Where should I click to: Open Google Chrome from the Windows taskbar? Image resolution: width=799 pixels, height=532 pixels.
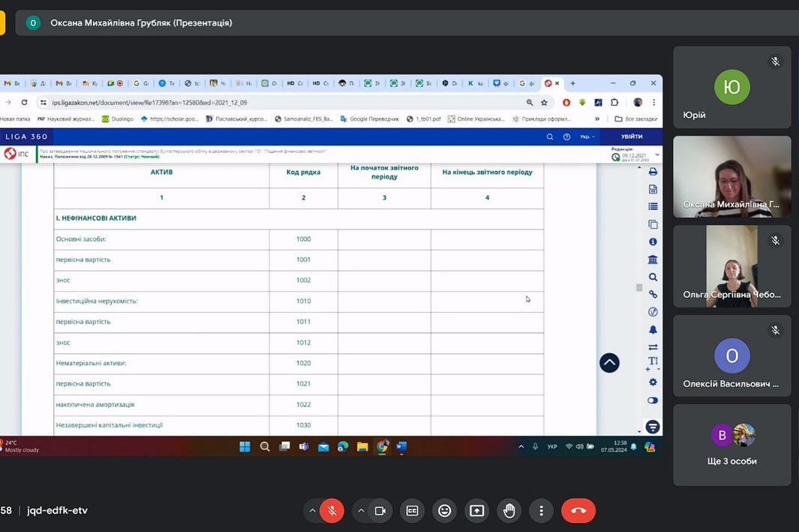(382, 446)
